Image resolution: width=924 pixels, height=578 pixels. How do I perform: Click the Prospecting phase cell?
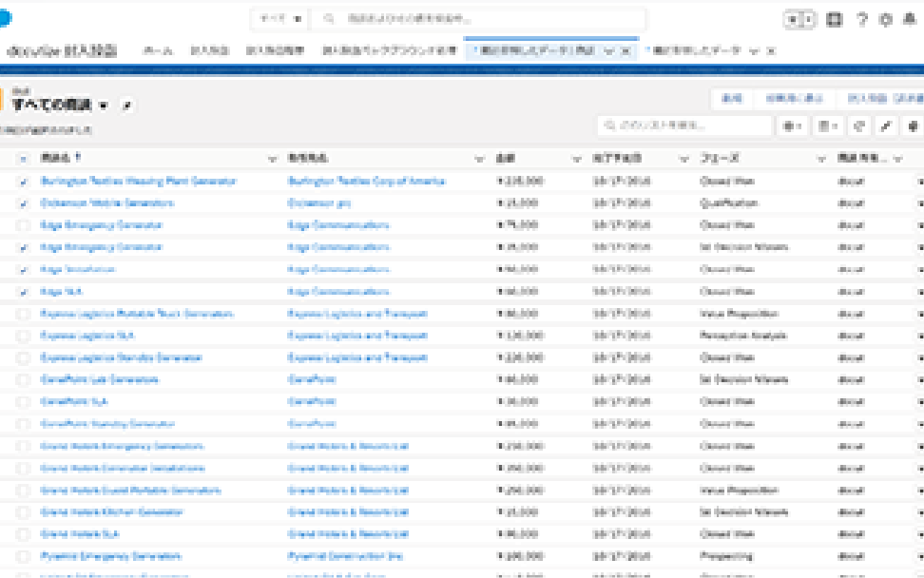726,556
